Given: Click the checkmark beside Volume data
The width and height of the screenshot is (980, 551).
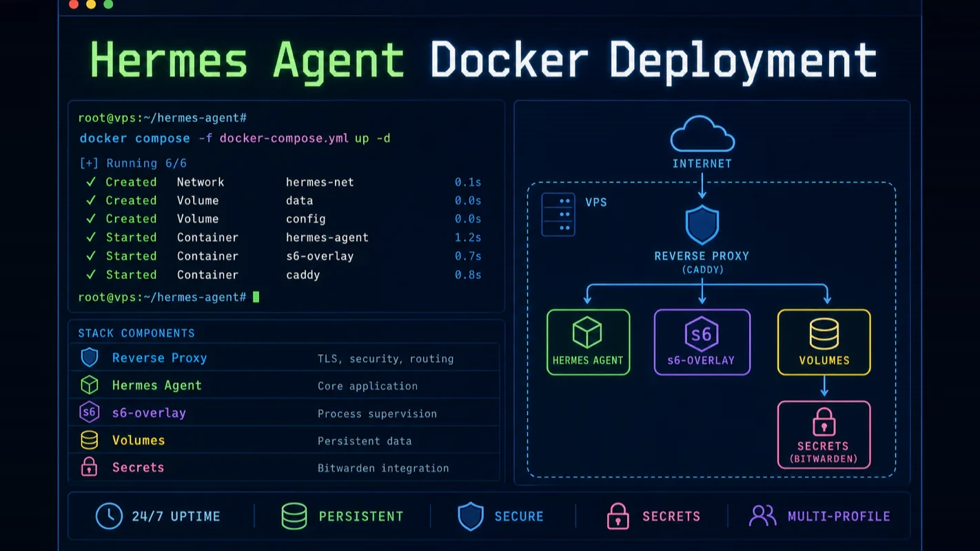Looking at the screenshot, I should tap(90, 200).
